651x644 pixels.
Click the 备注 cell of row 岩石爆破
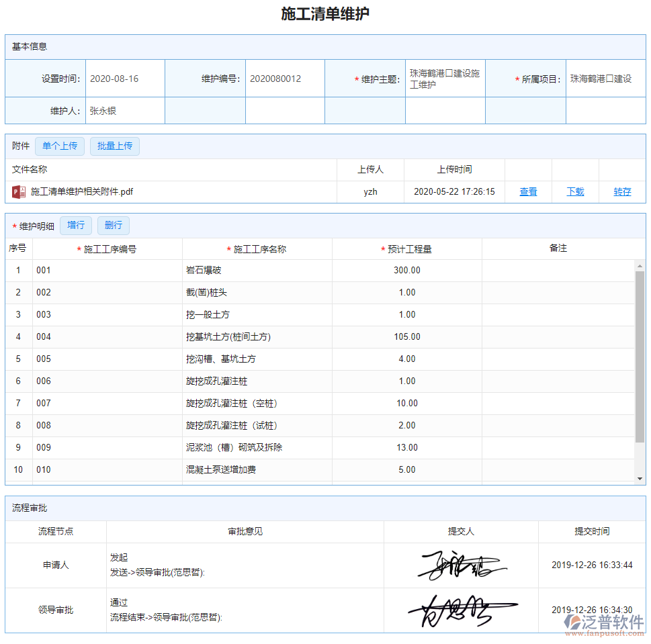pos(558,270)
